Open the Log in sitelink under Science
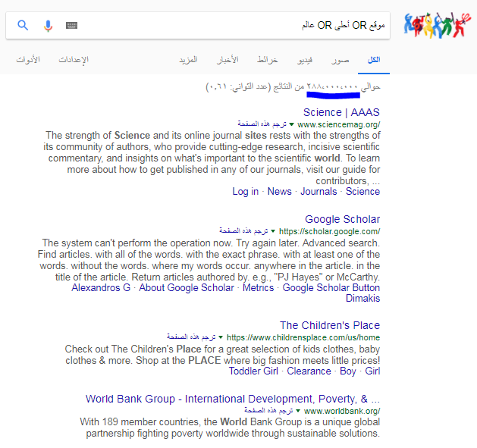477x448 pixels. (x=245, y=191)
